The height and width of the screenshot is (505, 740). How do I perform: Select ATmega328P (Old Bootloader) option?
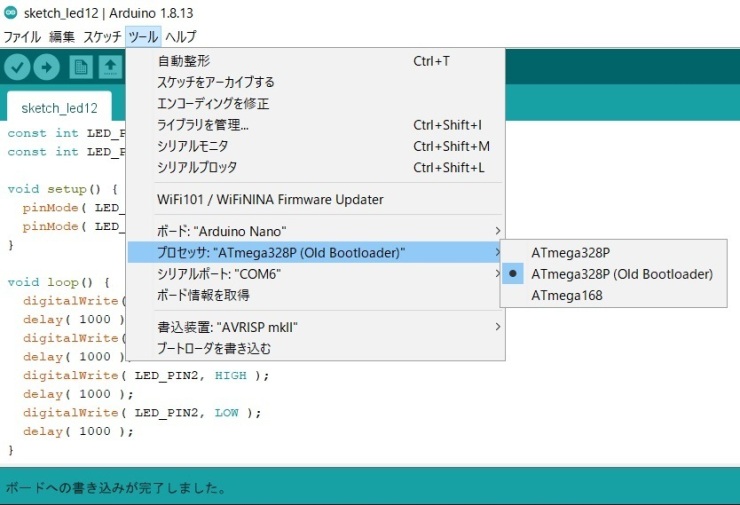click(x=614, y=274)
